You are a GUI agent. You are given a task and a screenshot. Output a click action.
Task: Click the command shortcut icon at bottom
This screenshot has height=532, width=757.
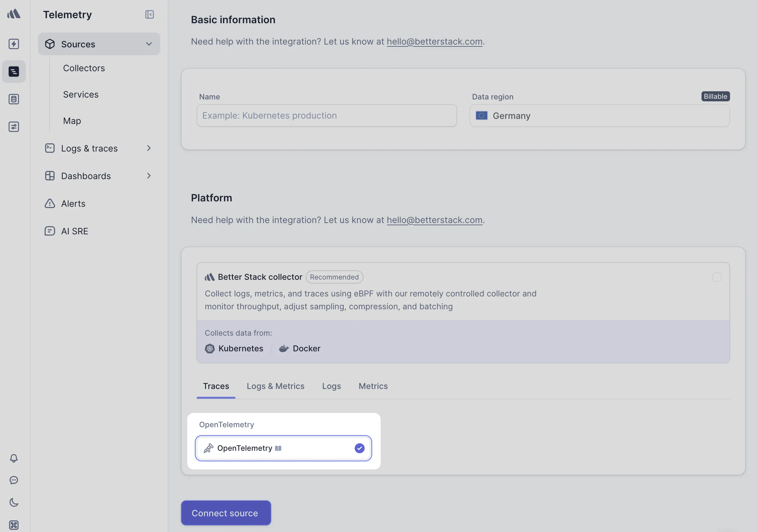point(14,525)
